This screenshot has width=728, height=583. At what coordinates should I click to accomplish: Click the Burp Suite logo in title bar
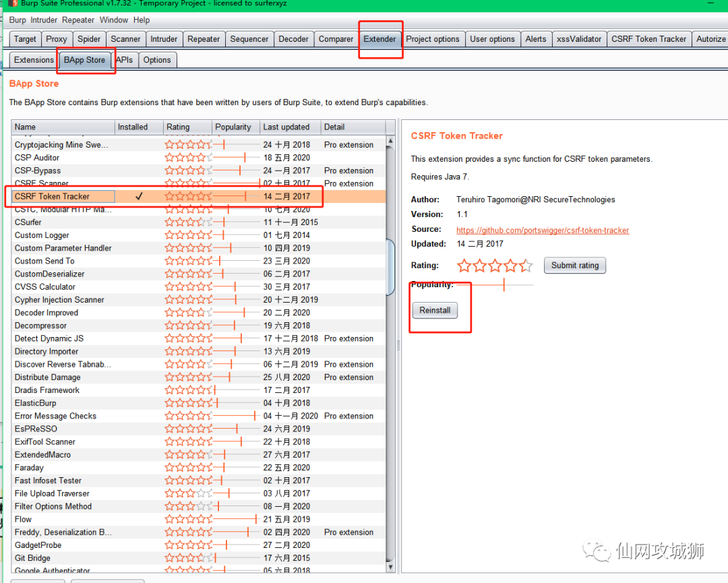pos(13,3)
